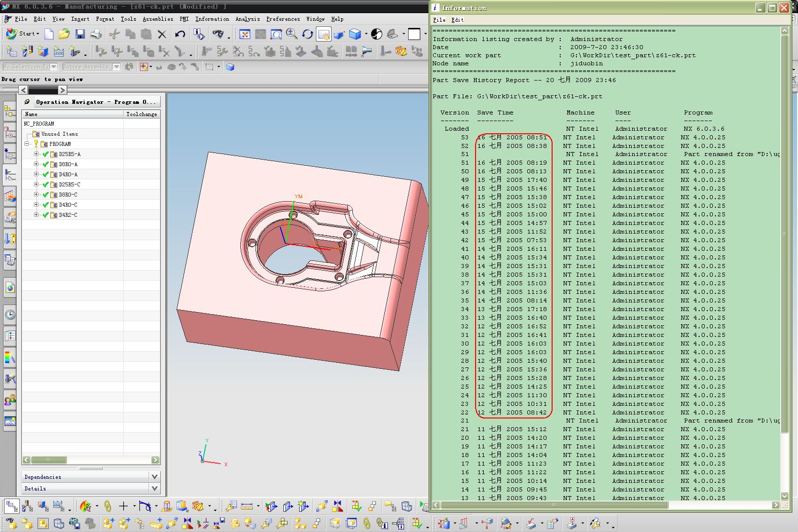This screenshot has height=532, width=798.
Task: Click the Start button
Action: coord(22,34)
